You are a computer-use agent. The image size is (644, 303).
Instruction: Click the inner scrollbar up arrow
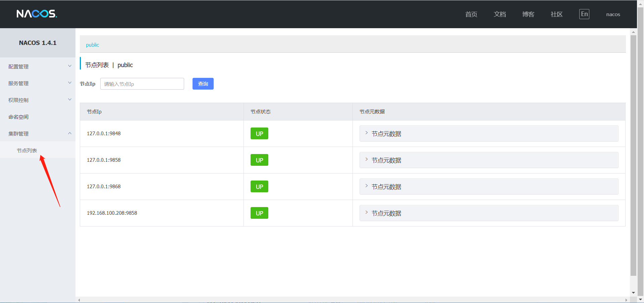point(633,32)
